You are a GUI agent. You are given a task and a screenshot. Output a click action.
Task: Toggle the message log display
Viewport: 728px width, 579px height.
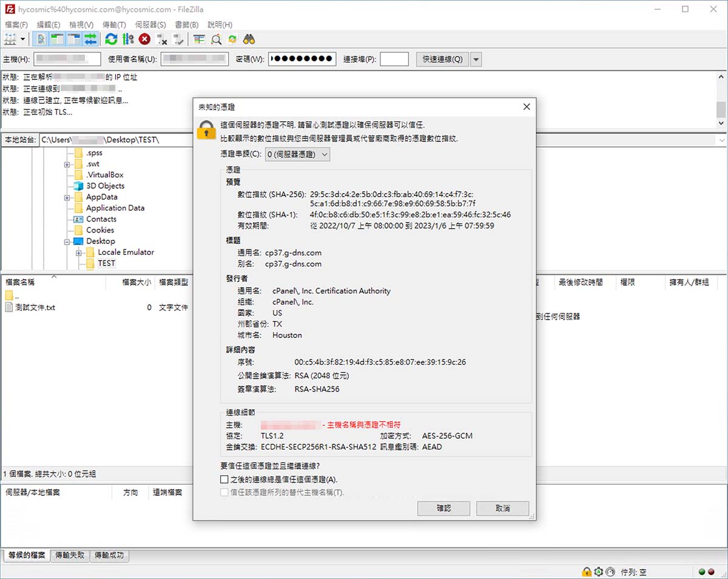pos(42,39)
